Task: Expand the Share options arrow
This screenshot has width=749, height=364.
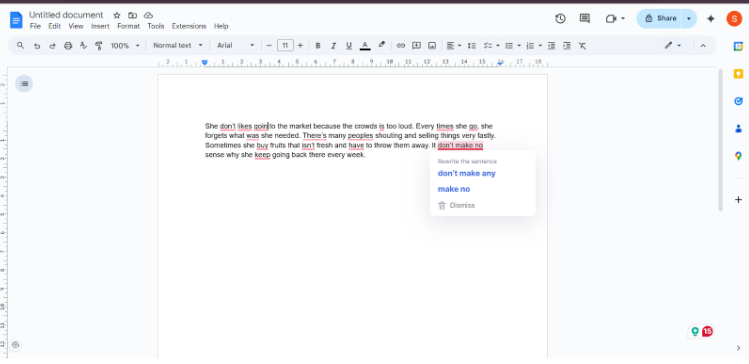Action: pos(689,19)
